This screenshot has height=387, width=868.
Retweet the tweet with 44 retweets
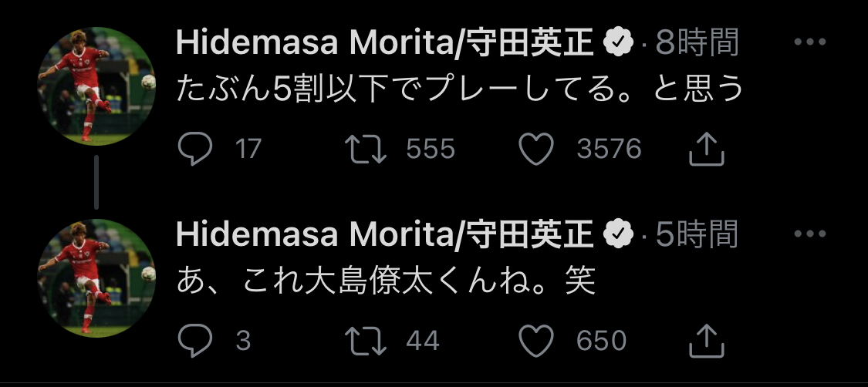point(366,340)
